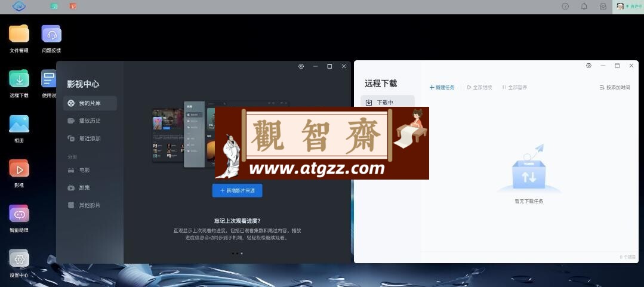Click the third carousel dot indicator
The image size is (644, 287).
tap(242, 254)
